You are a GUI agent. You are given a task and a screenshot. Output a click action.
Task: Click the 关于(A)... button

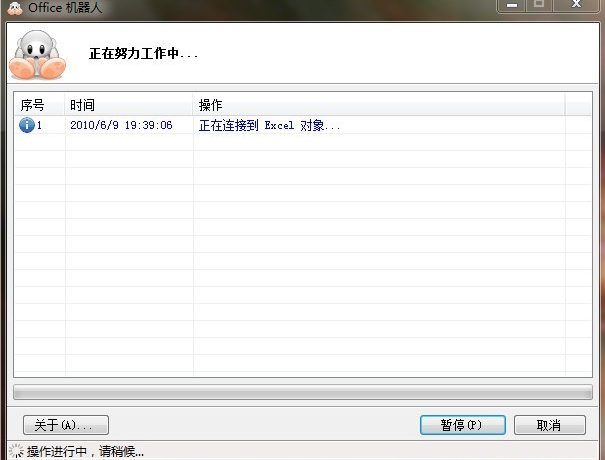66,425
